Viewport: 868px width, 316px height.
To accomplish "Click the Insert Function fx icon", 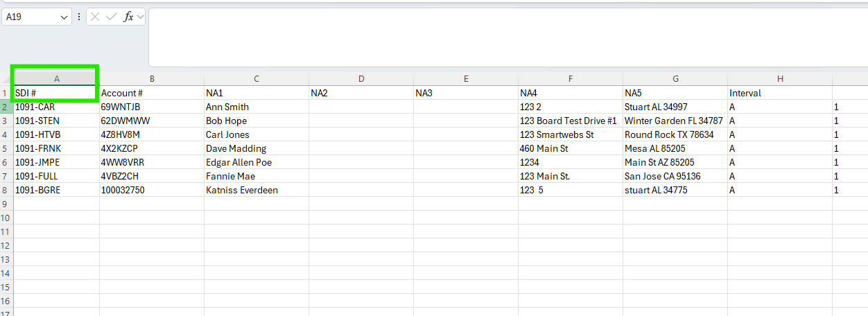I will 128,17.
